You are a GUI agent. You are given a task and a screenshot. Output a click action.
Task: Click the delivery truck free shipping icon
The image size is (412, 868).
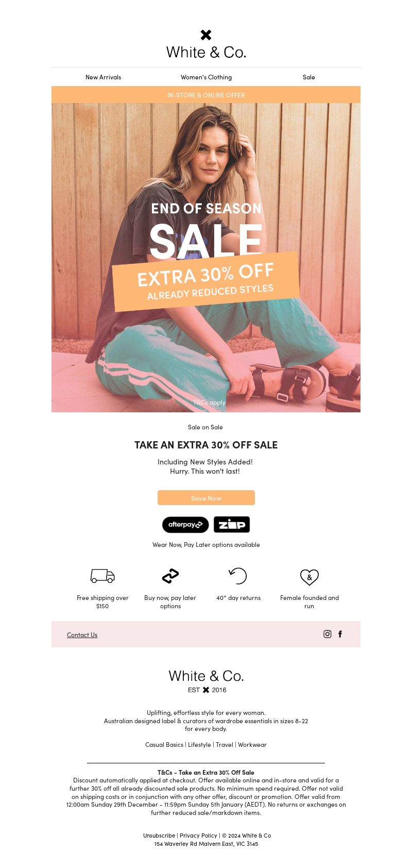click(x=102, y=576)
